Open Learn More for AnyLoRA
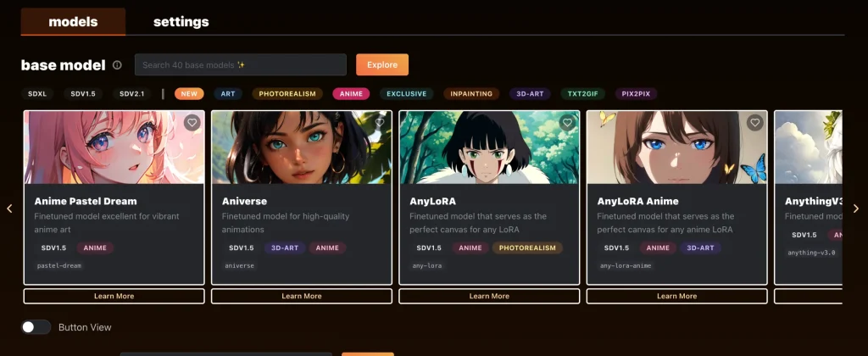The image size is (868, 356). (489, 296)
